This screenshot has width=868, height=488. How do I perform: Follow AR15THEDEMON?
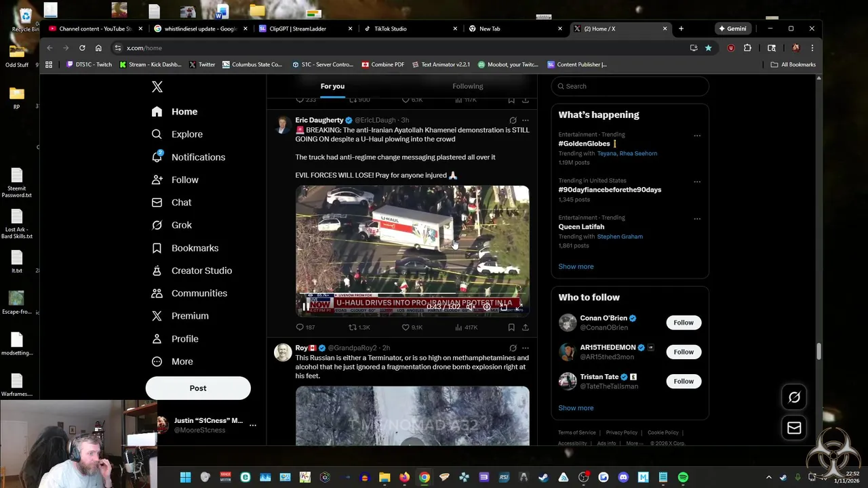tap(684, 352)
